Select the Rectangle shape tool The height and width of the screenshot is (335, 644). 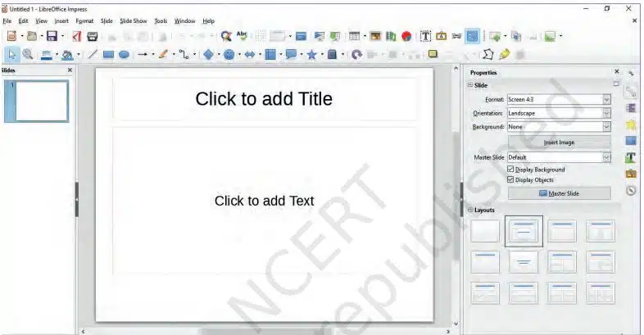coord(108,55)
